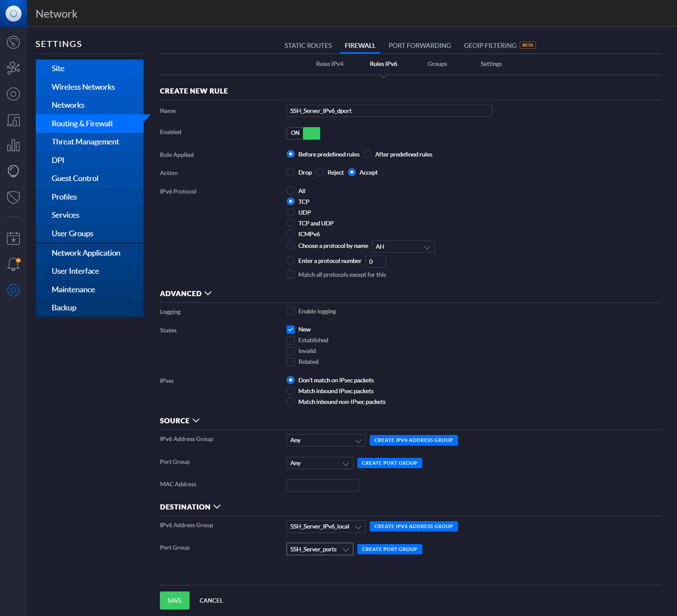Viewport: 677px width, 616px height.
Task: Open Source IPv6 Address Group dropdown
Action: pos(326,441)
